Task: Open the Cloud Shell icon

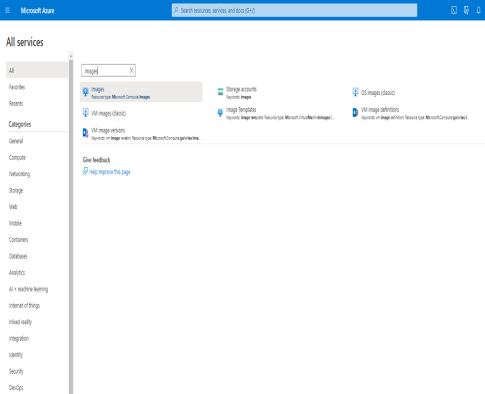Action: (x=454, y=10)
